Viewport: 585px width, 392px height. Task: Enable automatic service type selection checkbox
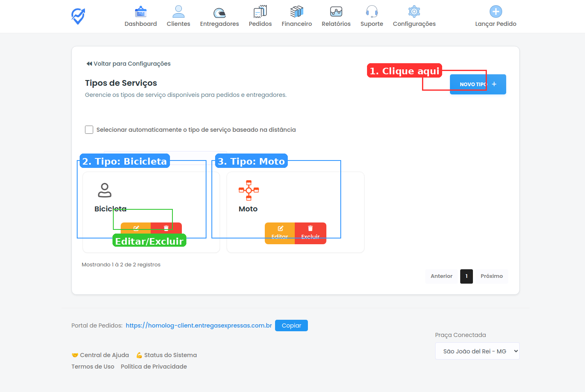tap(89, 130)
